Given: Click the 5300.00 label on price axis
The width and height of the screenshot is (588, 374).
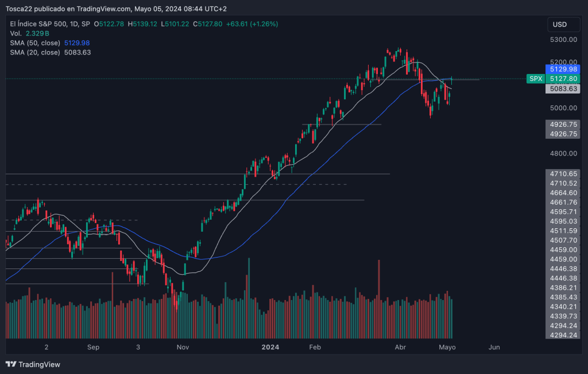Looking at the screenshot, I should coord(563,40).
